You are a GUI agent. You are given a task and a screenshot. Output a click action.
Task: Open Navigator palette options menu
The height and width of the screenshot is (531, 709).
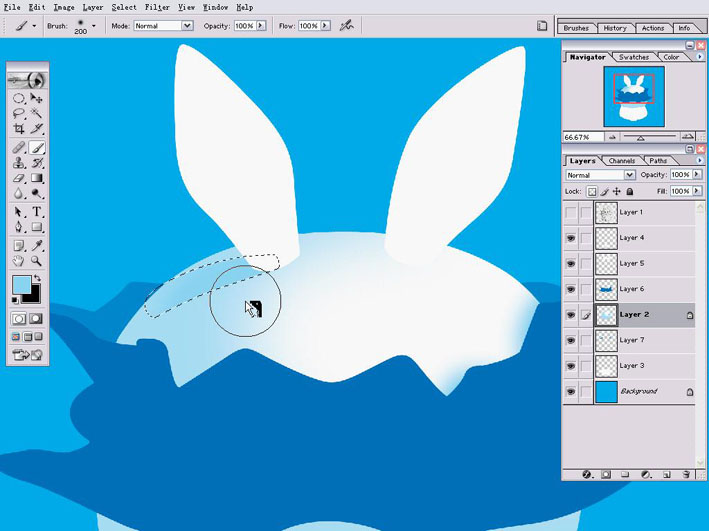coord(700,57)
